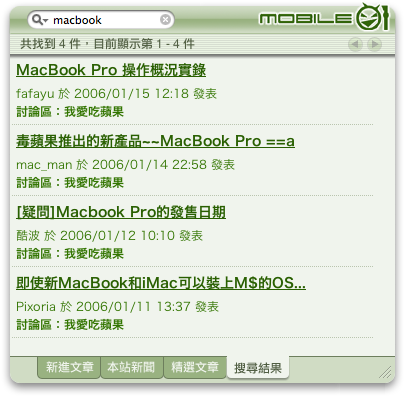Click 討論區：我愛吃蘋果 under 酷波 post

pyautogui.click(x=70, y=253)
